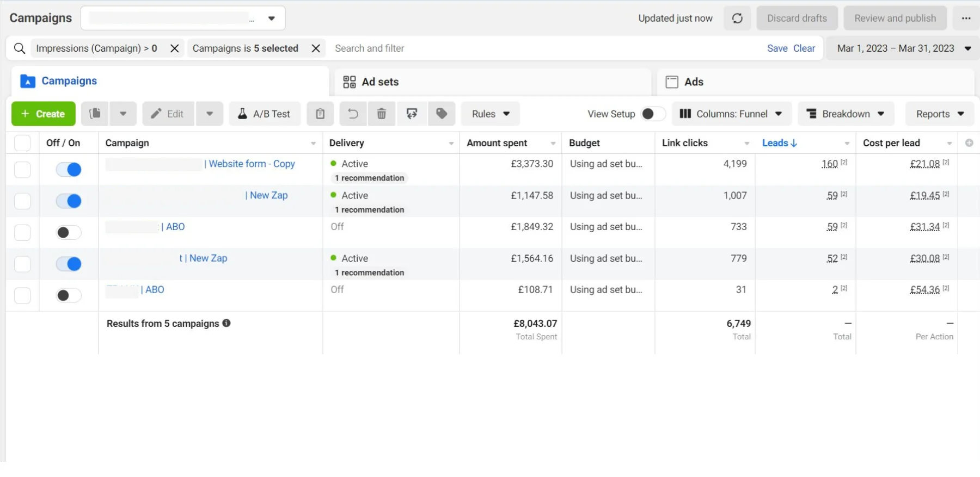Image resolution: width=980 pixels, height=477 pixels.
Task: Switch to the Ad sets tab
Action: [x=493, y=82]
